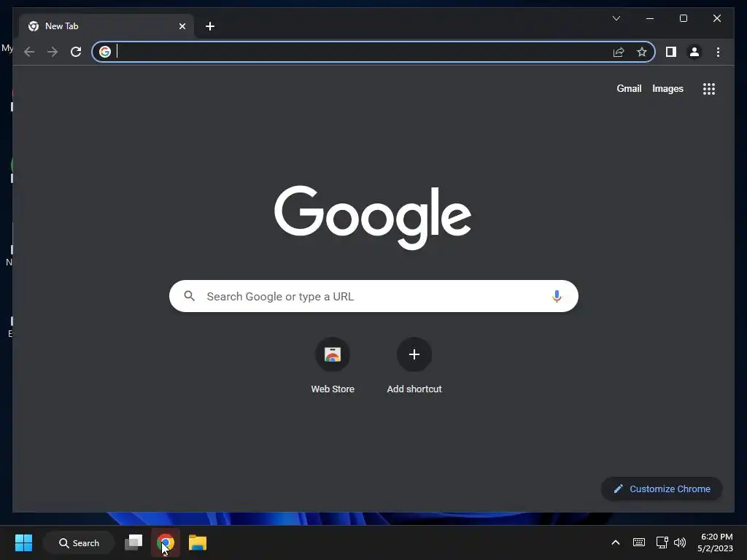Open taskbar Search

(x=79, y=542)
